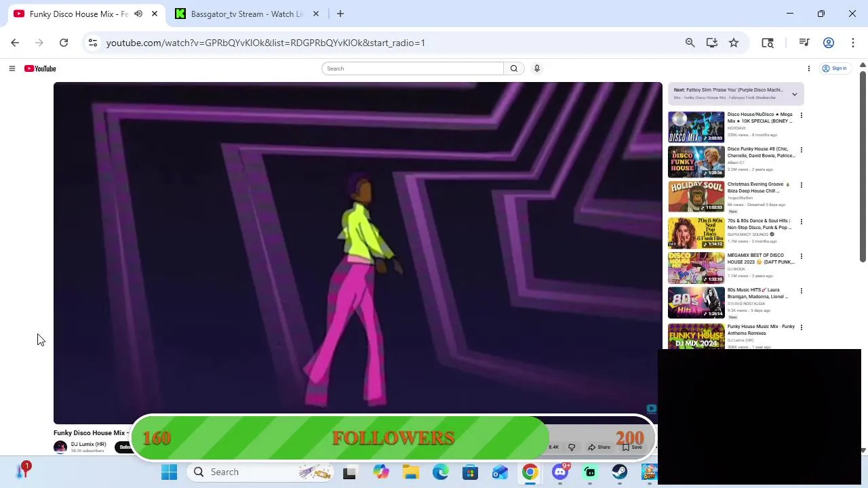Open YouTube settings three-dot menu near Sign in
The width and height of the screenshot is (868, 488).
[x=808, y=68]
